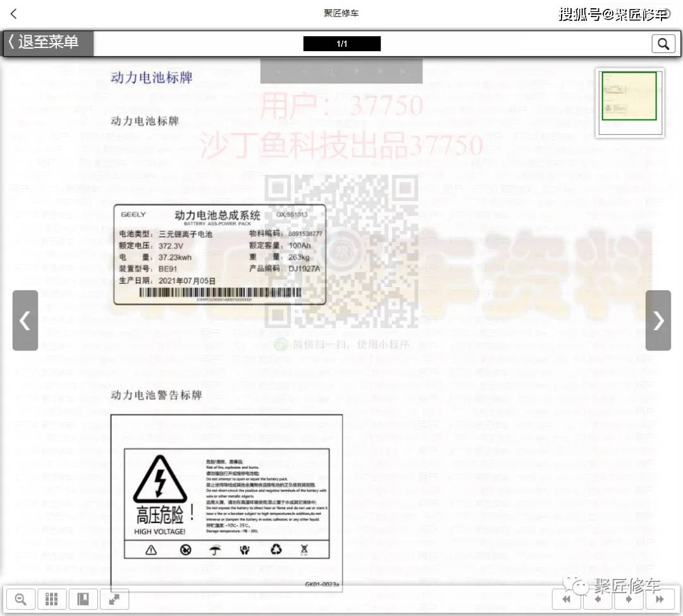Step back one page with the small left arrow

tap(598, 600)
